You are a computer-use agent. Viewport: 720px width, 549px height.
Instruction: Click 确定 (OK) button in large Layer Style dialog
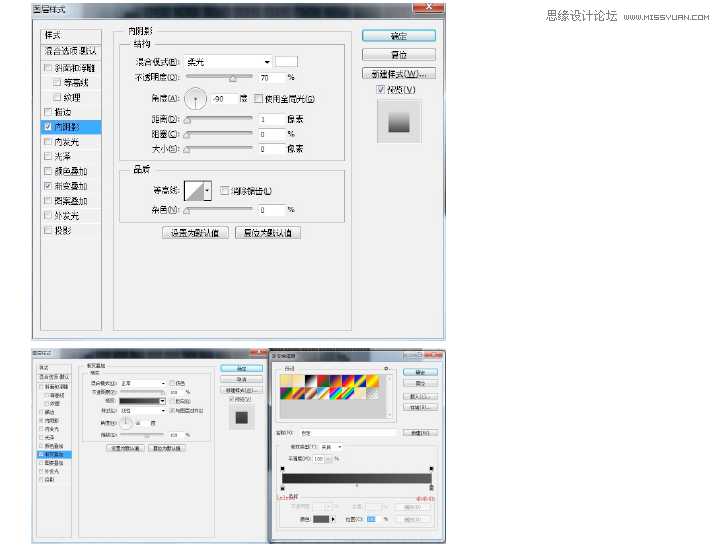[398, 35]
